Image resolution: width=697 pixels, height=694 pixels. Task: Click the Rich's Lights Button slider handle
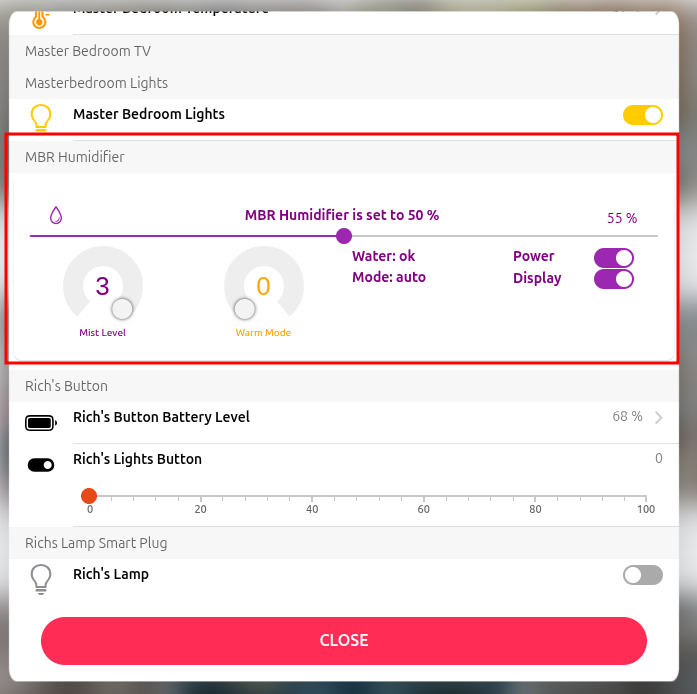click(x=89, y=496)
